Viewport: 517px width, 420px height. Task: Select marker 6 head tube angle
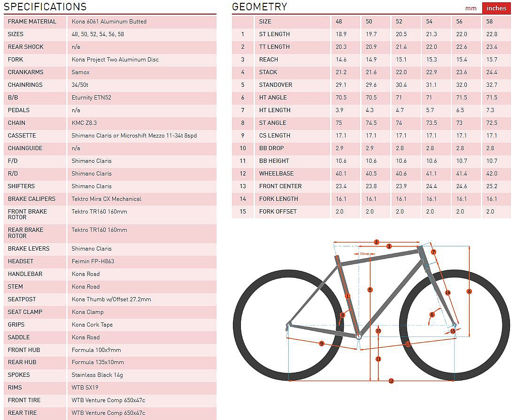[x=432, y=315]
